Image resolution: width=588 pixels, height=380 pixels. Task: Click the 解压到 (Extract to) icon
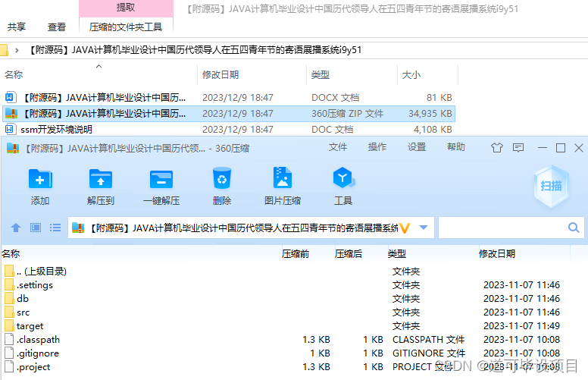point(101,179)
